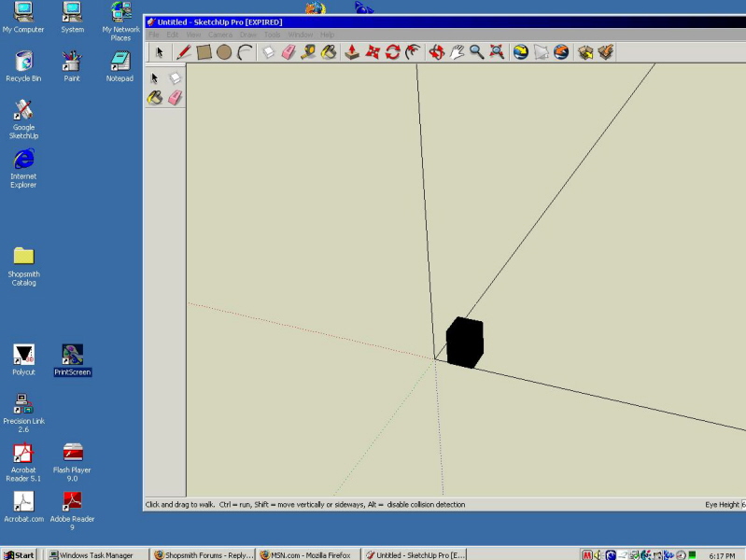Open the File menu

tap(154, 35)
